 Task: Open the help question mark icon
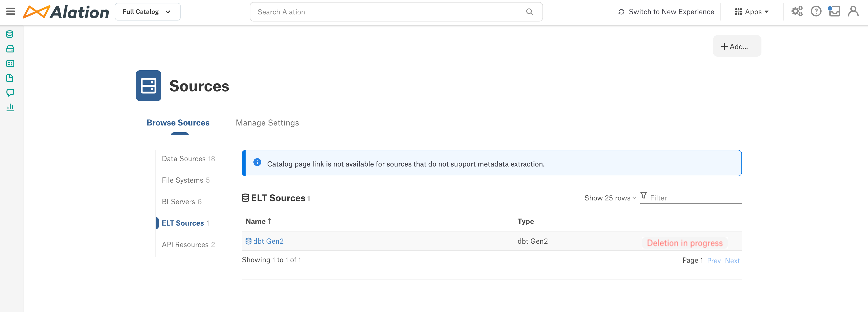[x=816, y=11]
